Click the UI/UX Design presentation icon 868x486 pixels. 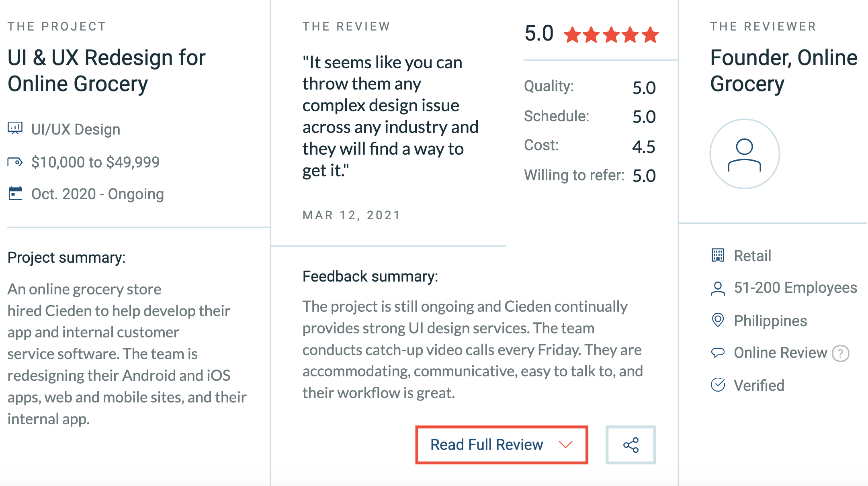point(15,129)
